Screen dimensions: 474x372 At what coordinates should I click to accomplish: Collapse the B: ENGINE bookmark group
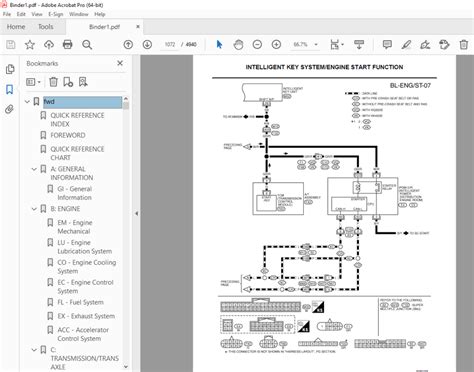coord(34,209)
